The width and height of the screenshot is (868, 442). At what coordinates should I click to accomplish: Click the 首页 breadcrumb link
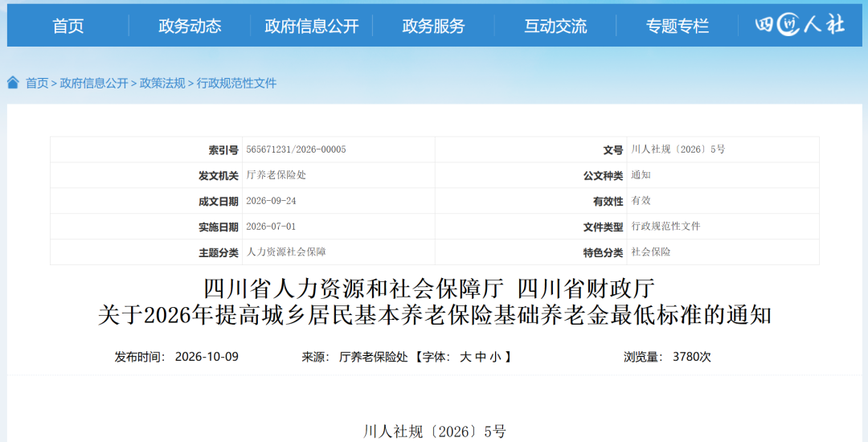click(x=37, y=83)
